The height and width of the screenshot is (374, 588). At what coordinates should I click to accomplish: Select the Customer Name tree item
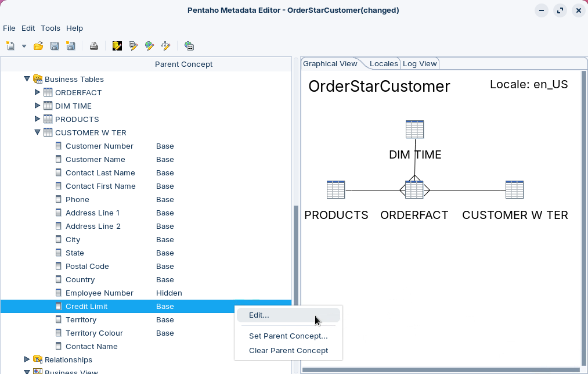[x=95, y=159]
